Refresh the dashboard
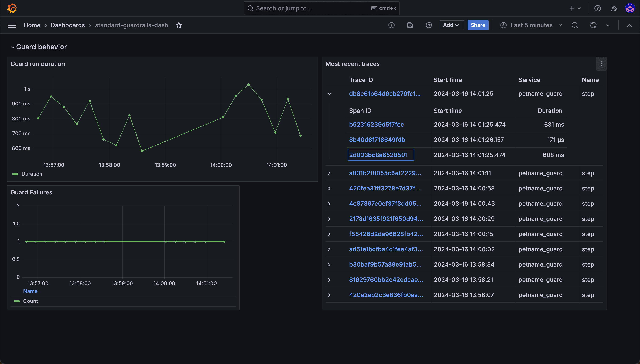The width and height of the screenshot is (640, 364). (593, 25)
